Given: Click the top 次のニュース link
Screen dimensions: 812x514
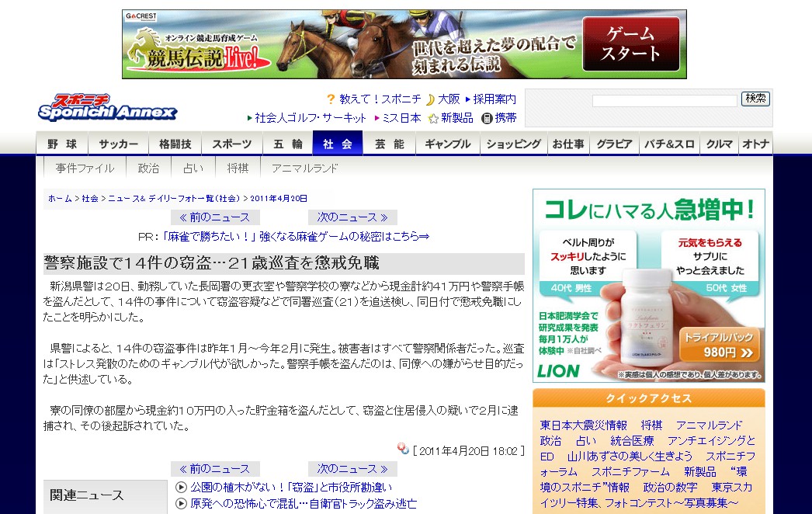Looking at the screenshot, I should pyautogui.click(x=352, y=217).
